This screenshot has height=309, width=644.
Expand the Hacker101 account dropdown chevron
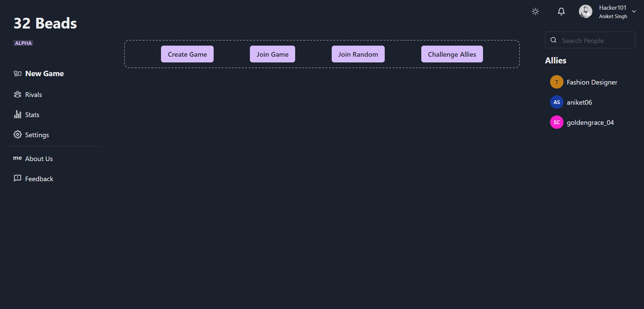[634, 12]
